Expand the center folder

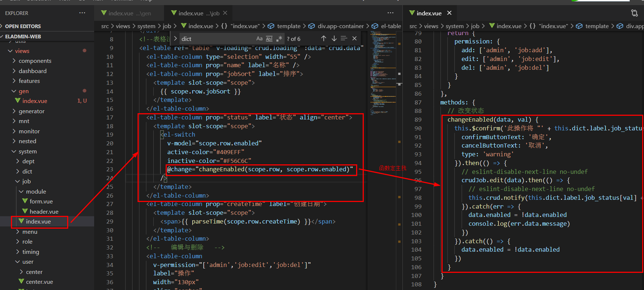(47, 272)
